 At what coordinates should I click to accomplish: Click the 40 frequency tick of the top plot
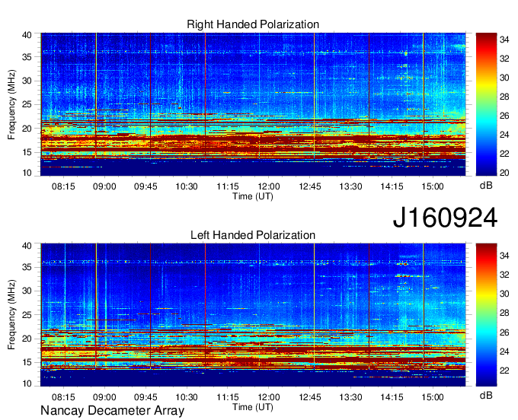[x=27, y=35]
